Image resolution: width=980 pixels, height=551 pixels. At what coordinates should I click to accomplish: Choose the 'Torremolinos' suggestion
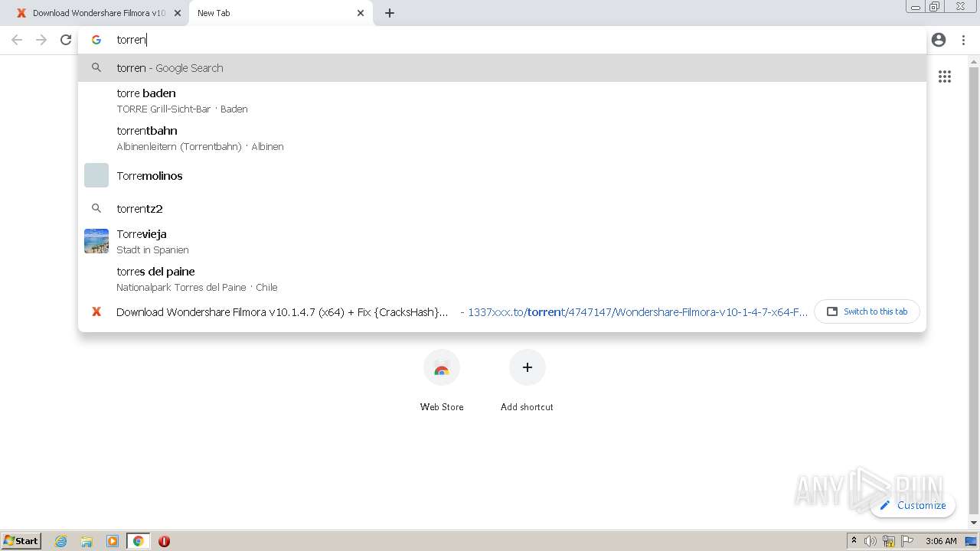click(x=502, y=175)
